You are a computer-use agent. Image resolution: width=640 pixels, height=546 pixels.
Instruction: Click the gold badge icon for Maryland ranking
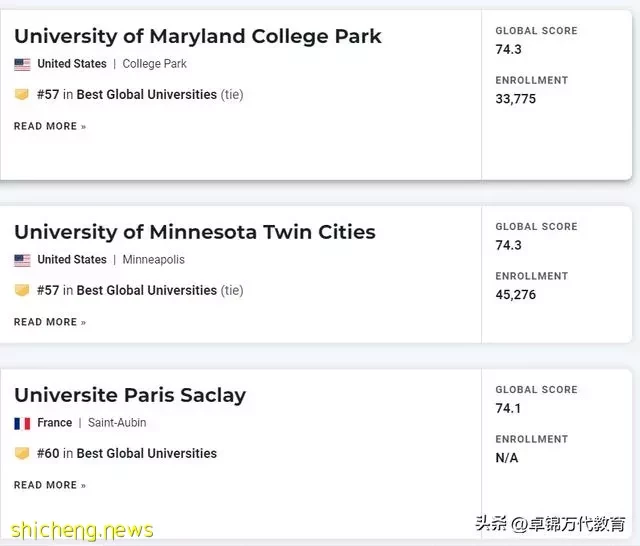click(22, 94)
